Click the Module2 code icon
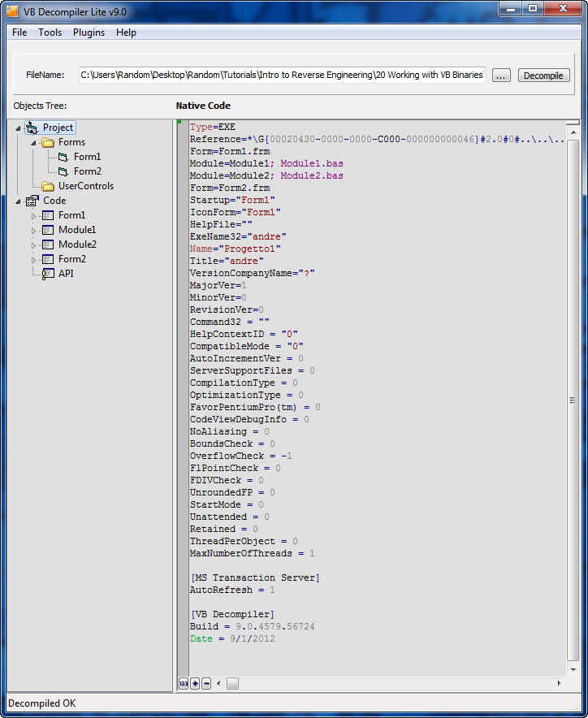 pos(48,244)
